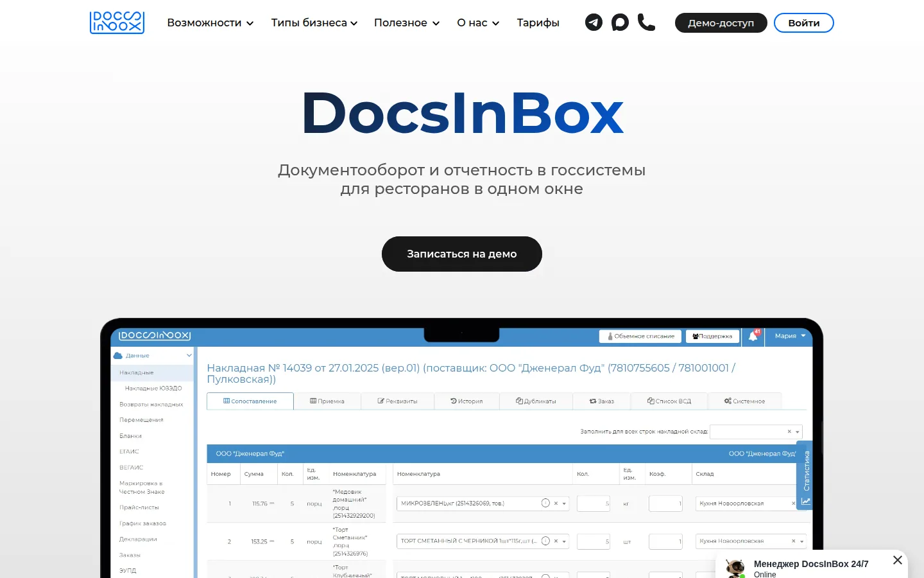Collapse the Данные sidebar section

(x=189, y=355)
